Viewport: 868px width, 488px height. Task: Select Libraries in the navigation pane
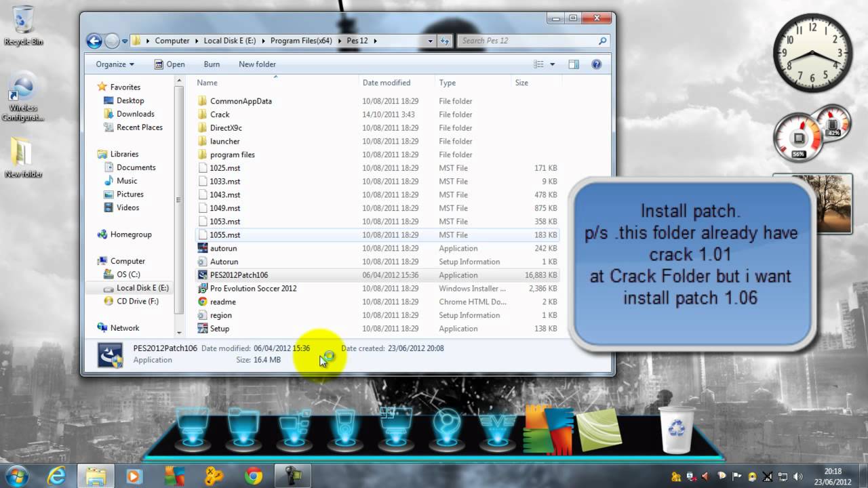(124, 154)
